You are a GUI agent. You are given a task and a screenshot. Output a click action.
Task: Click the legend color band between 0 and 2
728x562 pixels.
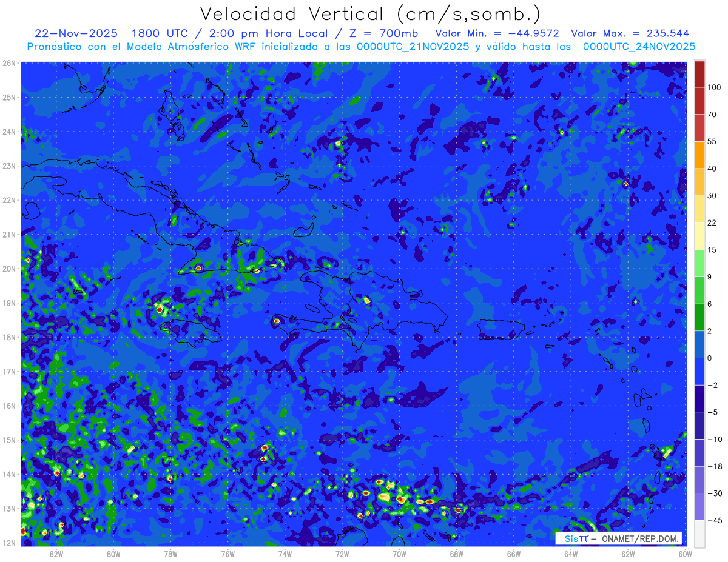tap(699, 344)
